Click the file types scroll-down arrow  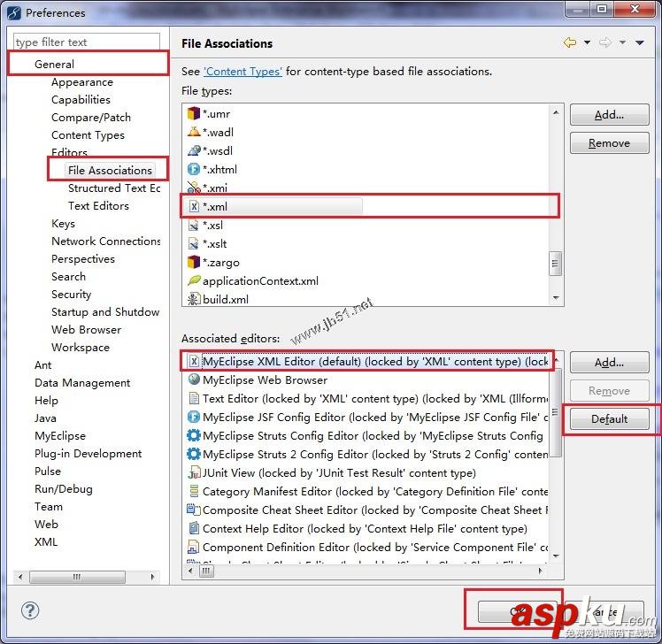pos(556,298)
